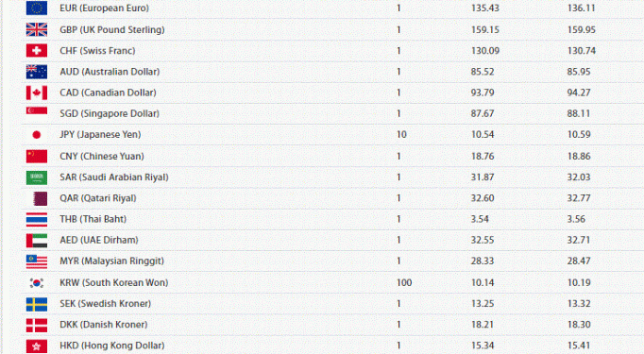Screen dimensions: 644x354
Task: Click the Australian flag icon
Action: click(37, 72)
